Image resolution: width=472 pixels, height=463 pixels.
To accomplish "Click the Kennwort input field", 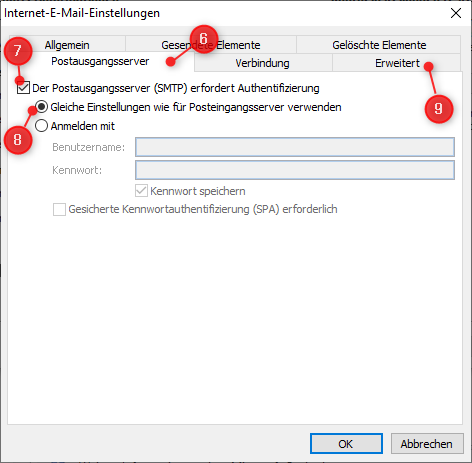I will pos(295,170).
